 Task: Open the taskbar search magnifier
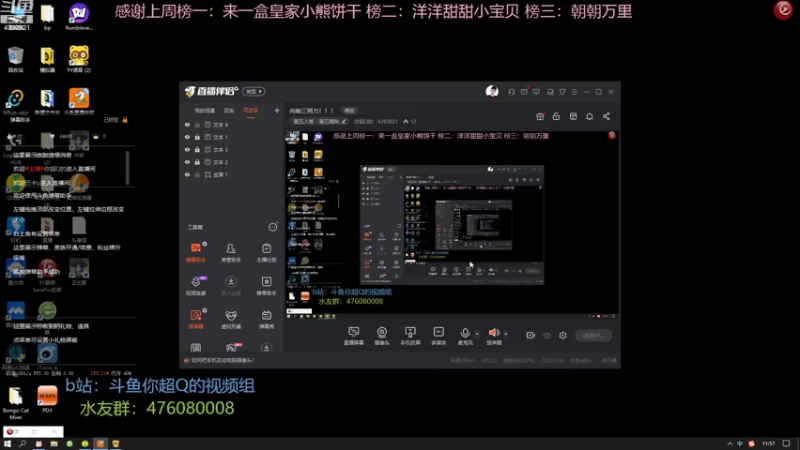22,444
